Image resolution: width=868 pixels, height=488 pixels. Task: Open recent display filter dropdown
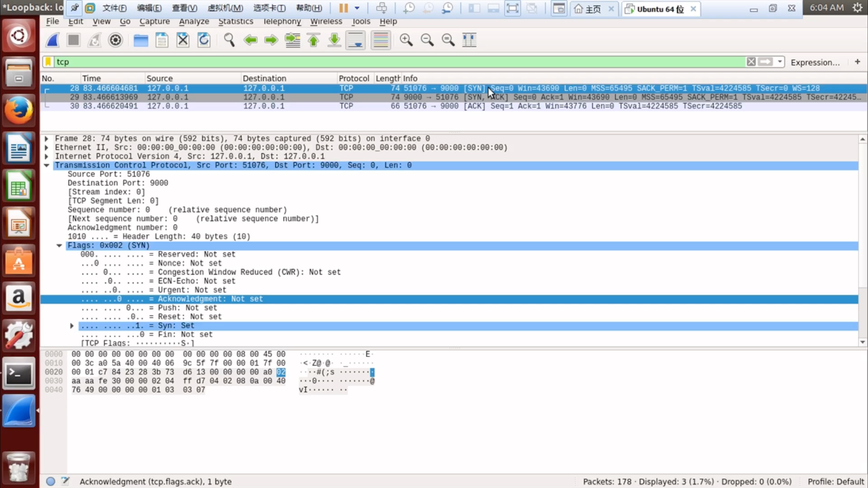coord(780,62)
